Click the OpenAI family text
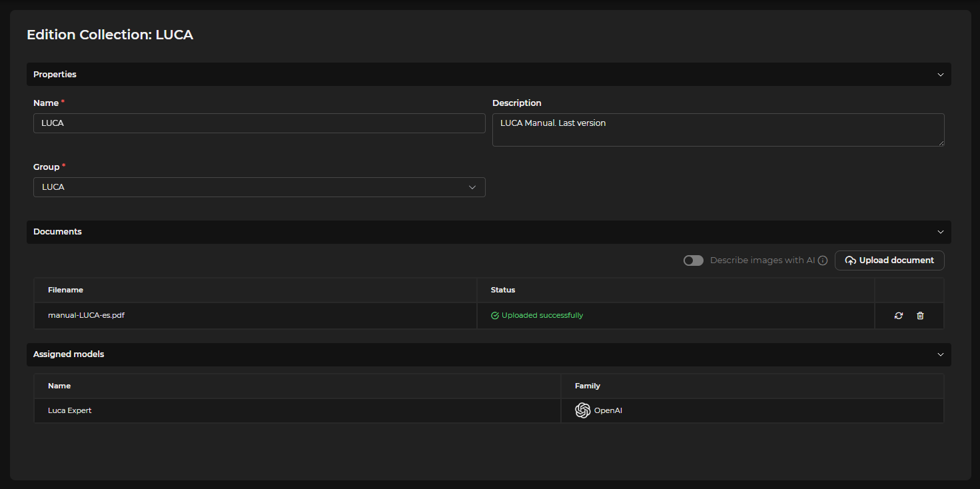Viewport: 980px width, 489px height. (x=608, y=410)
